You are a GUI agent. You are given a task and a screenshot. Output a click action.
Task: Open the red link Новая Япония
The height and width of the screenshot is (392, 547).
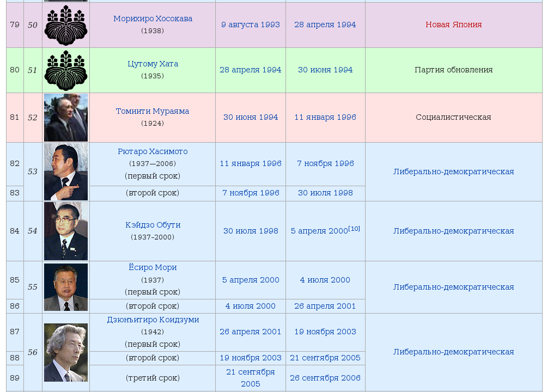pyautogui.click(x=453, y=24)
